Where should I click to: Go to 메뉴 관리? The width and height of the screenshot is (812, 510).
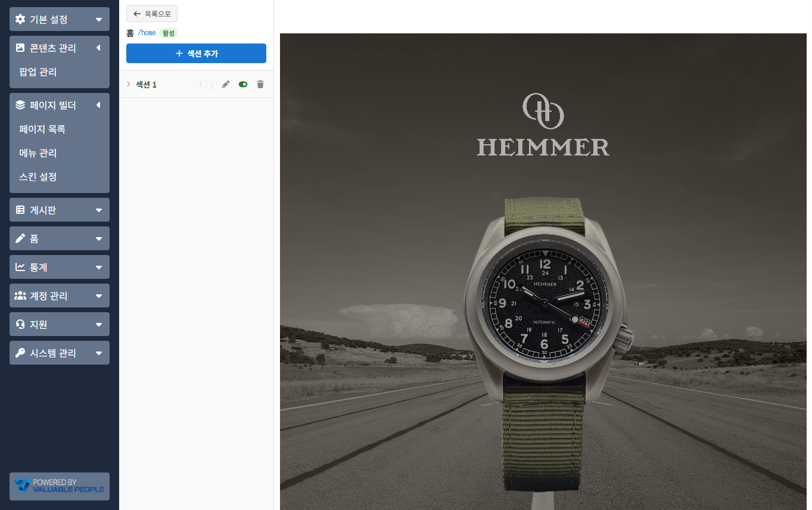(x=38, y=153)
